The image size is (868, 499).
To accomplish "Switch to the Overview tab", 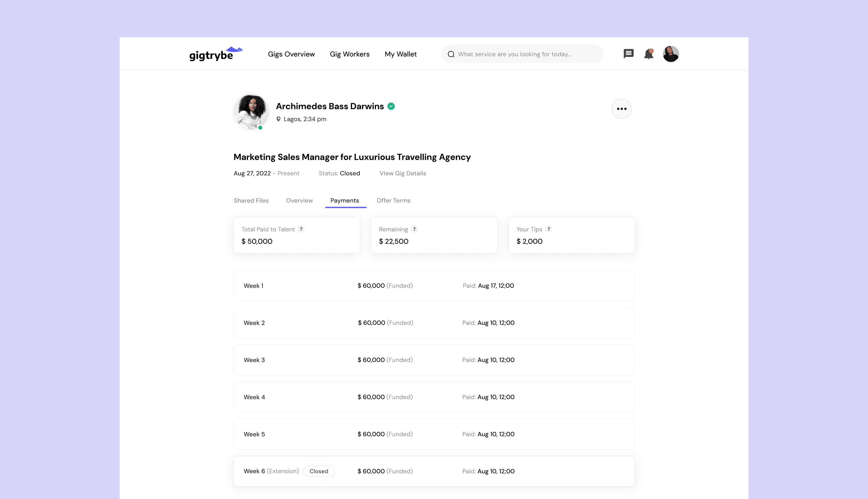I will pyautogui.click(x=299, y=201).
